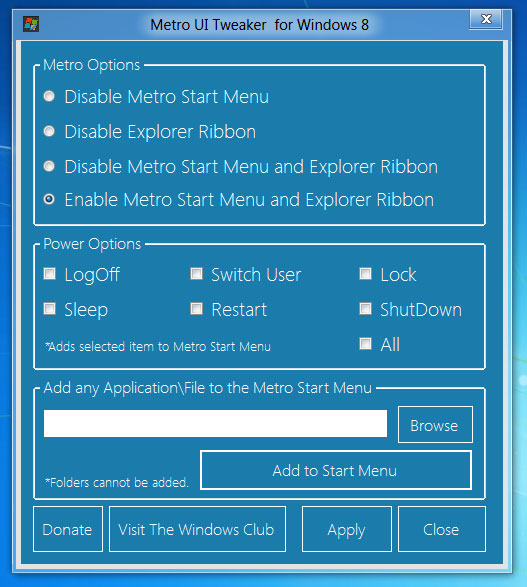Screen dimensions: 527x587
Task: Click the Close button at bottom
Action: tap(442, 529)
